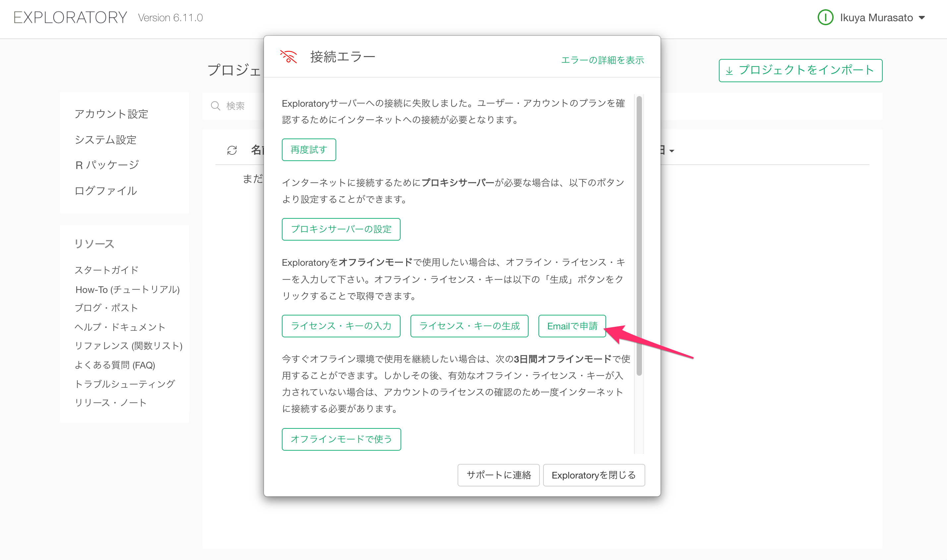This screenshot has width=947, height=560.
Task: Open アカウント設定 in the sidebar
Action: coord(111,114)
